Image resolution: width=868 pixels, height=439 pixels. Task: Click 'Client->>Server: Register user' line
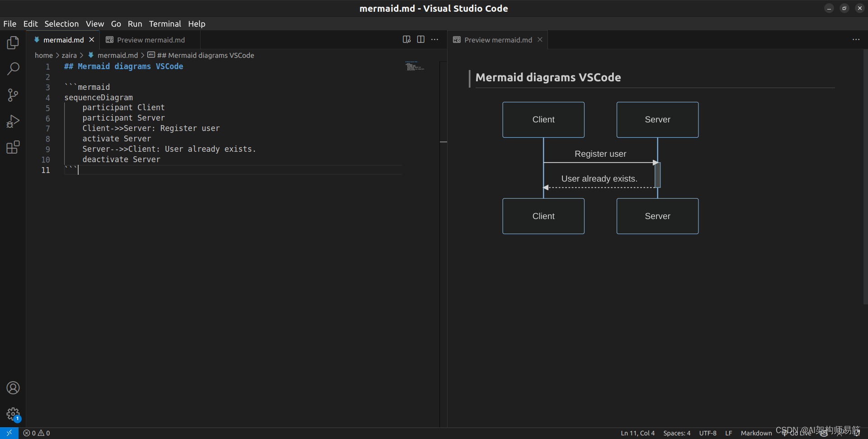151,128
